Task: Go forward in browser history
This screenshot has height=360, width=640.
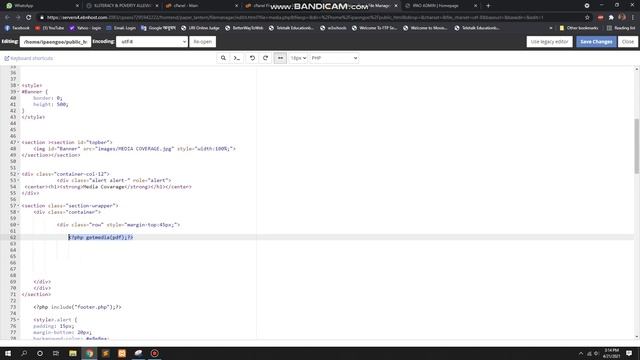Action: 18,18
